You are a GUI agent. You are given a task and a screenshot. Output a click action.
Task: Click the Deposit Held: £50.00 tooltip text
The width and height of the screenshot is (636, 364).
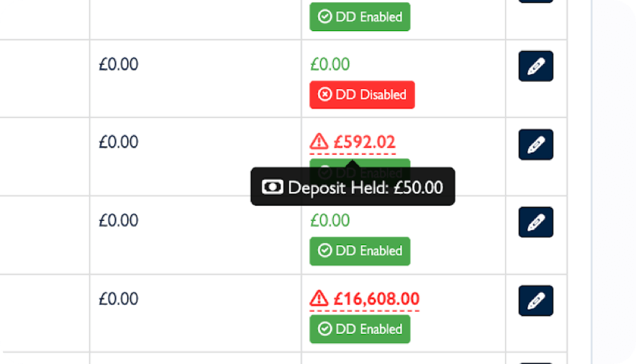[365, 188]
